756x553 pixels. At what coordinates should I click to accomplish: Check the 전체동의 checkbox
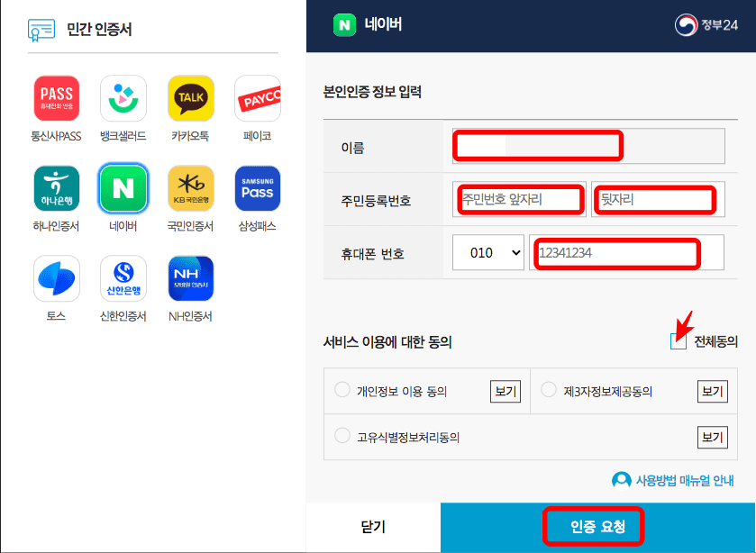click(x=679, y=341)
